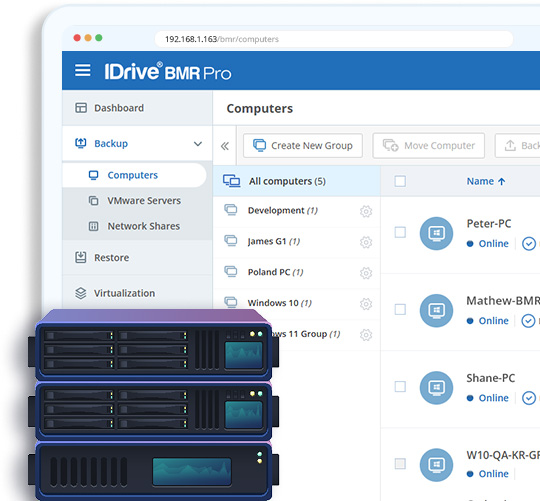Click the Virtualization layers icon

[x=81, y=293]
